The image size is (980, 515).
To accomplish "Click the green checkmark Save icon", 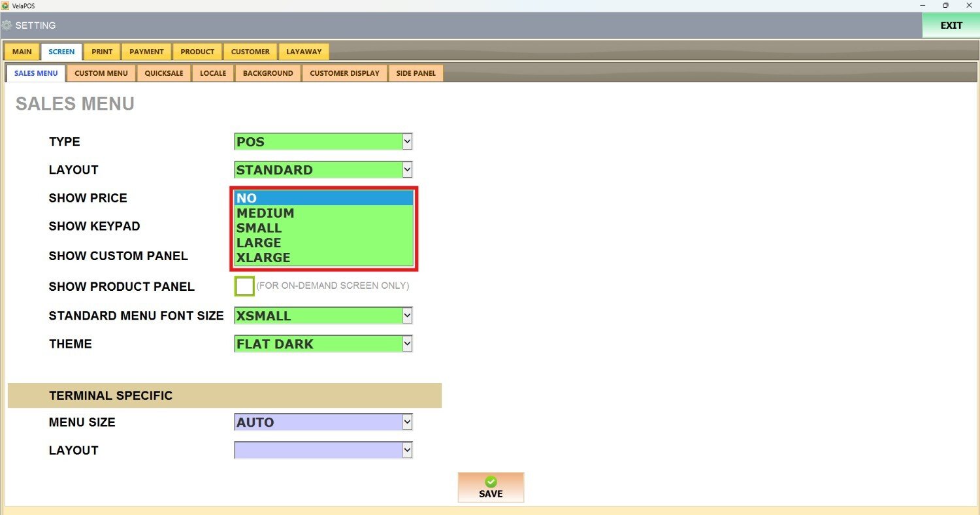I will (x=491, y=482).
